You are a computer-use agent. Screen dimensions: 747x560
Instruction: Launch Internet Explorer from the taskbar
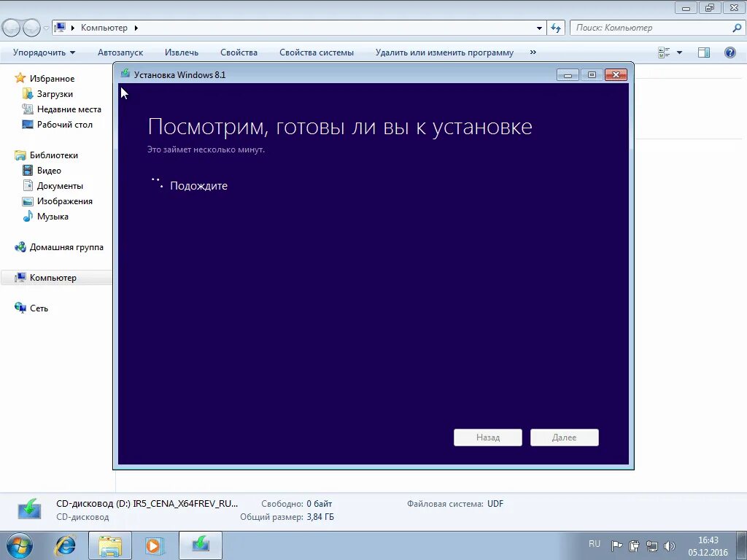(x=65, y=545)
